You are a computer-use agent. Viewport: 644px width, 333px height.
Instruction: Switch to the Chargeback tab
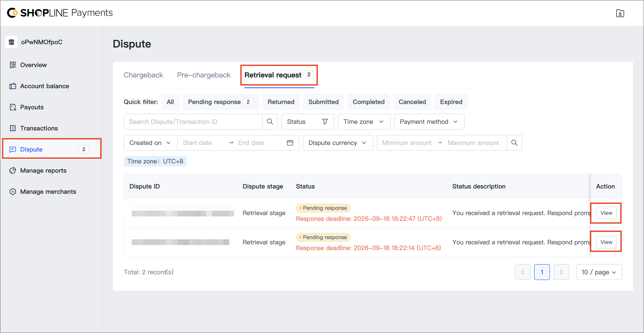pyautogui.click(x=143, y=75)
